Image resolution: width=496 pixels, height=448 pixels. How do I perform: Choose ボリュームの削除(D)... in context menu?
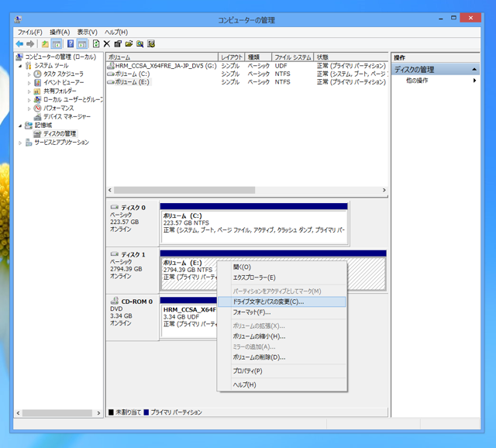(282, 357)
